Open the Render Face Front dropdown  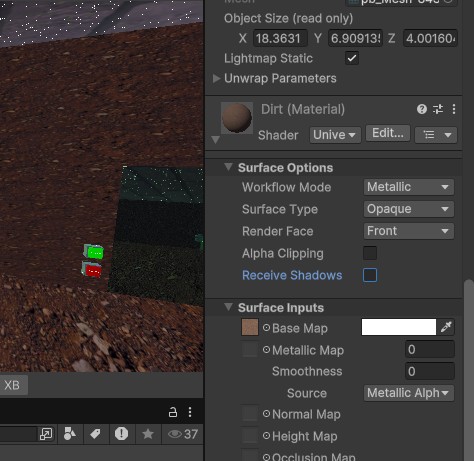[x=409, y=231]
